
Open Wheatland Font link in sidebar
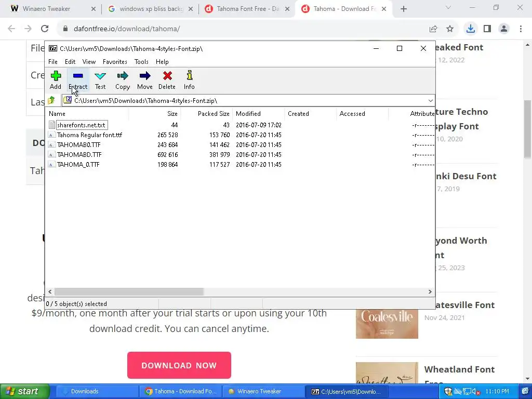pos(459,369)
